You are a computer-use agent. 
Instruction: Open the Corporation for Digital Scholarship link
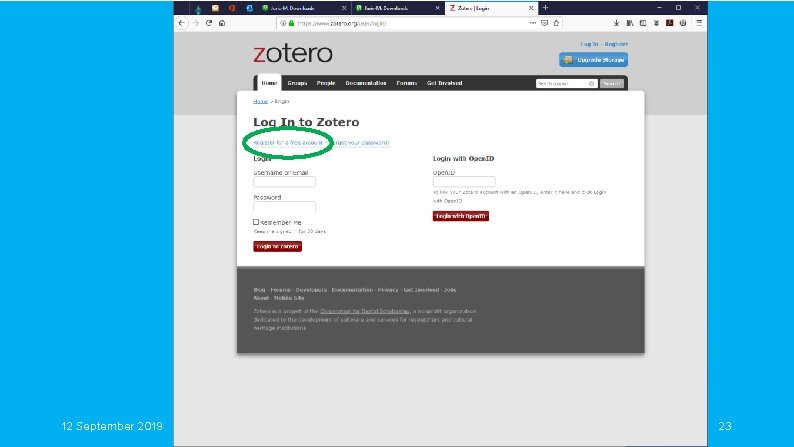click(365, 311)
